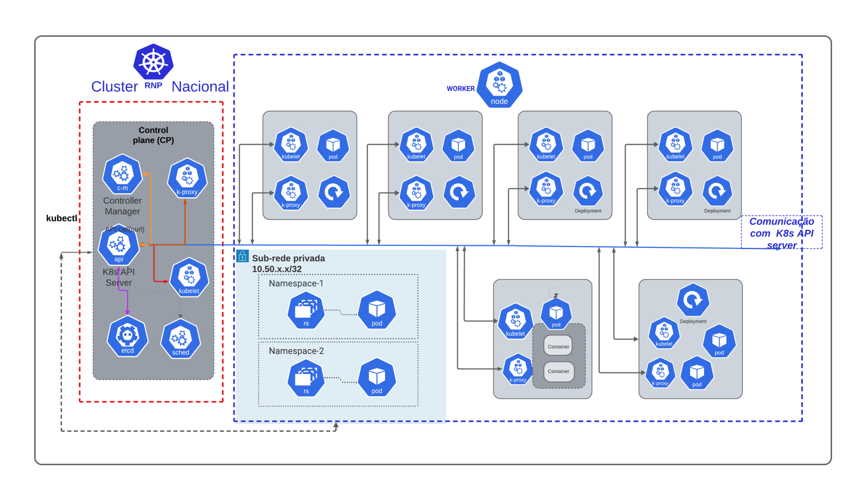Click the lock icon beside Sub-rede privada
The height and width of the screenshot is (502, 868).
pos(242,256)
